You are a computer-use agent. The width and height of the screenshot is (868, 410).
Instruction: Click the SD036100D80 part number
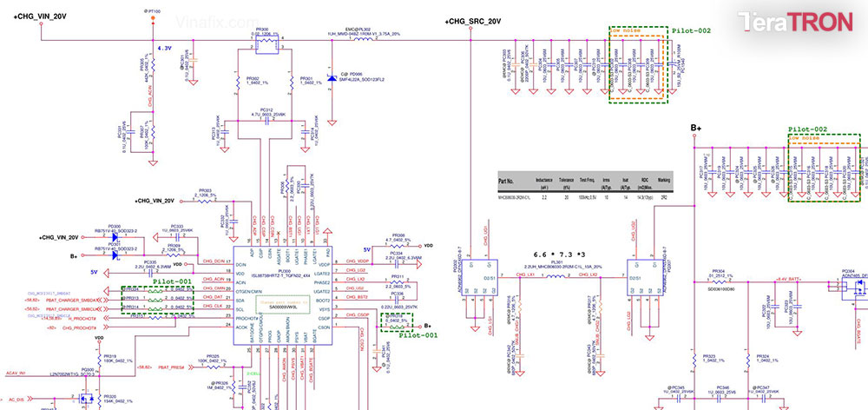click(722, 288)
